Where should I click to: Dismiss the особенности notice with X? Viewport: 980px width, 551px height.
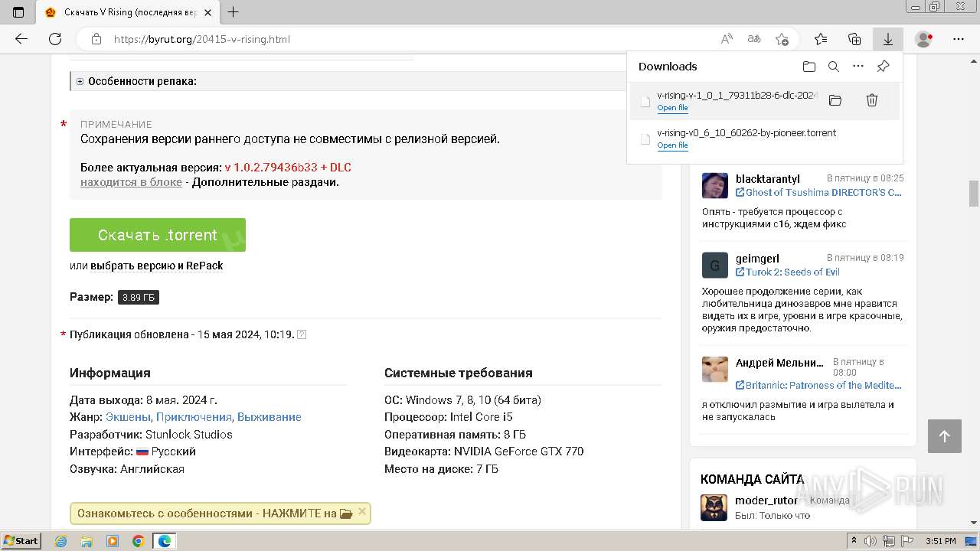pos(362,511)
